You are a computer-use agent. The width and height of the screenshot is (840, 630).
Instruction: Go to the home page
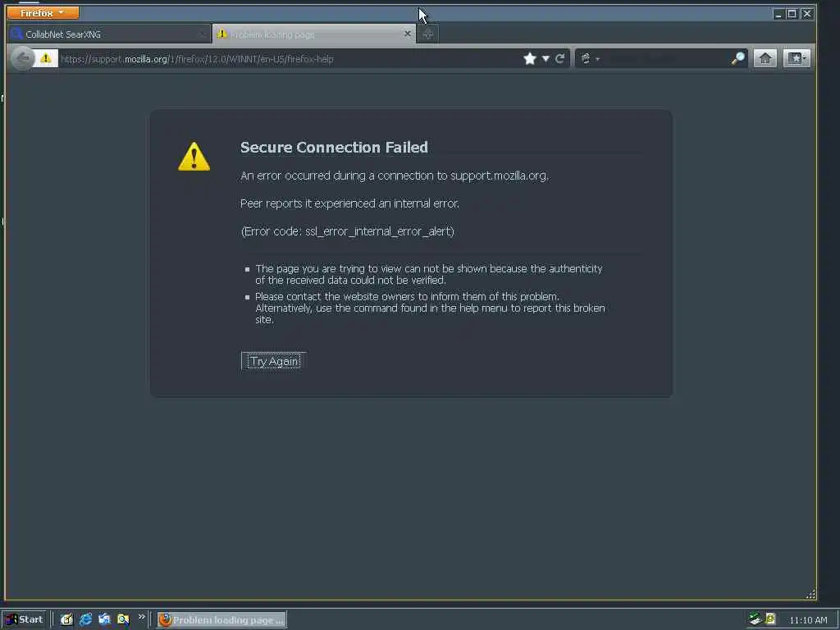(765, 58)
